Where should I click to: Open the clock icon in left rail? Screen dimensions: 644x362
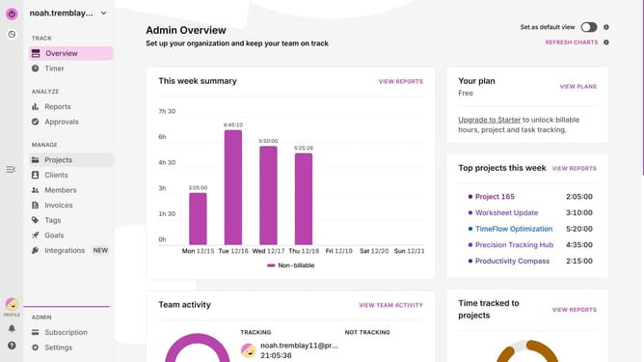pos(12,34)
